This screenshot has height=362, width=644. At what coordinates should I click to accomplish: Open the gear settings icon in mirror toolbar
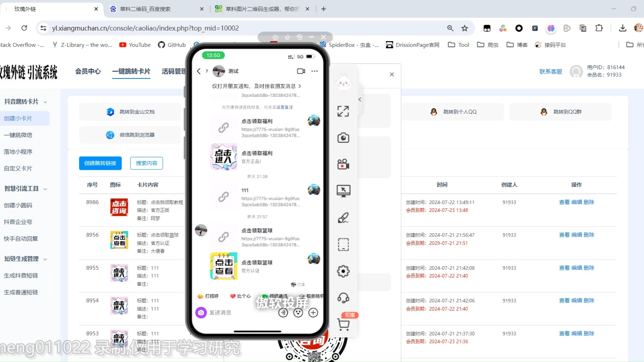pos(343,271)
